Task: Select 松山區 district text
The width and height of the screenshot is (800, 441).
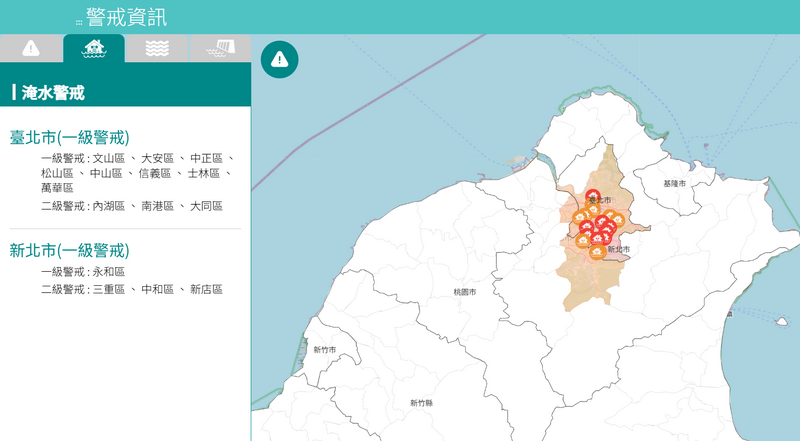Action: coord(57,174)
